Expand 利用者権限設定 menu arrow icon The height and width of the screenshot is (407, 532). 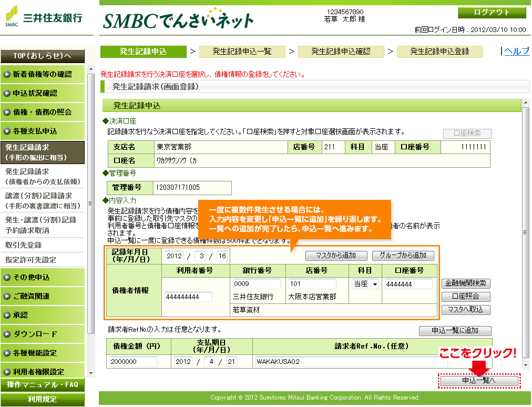[x=6, y=372]
